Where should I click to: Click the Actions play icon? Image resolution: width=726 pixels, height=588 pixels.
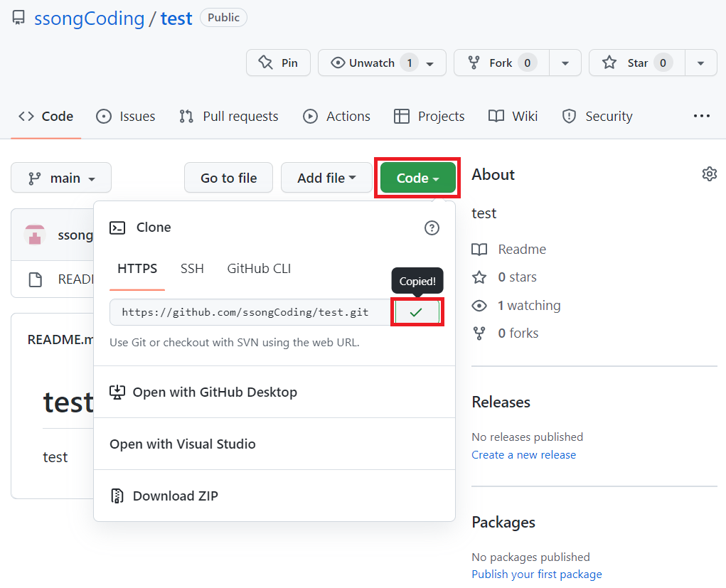pyautogui.click(x=310, y=116)
